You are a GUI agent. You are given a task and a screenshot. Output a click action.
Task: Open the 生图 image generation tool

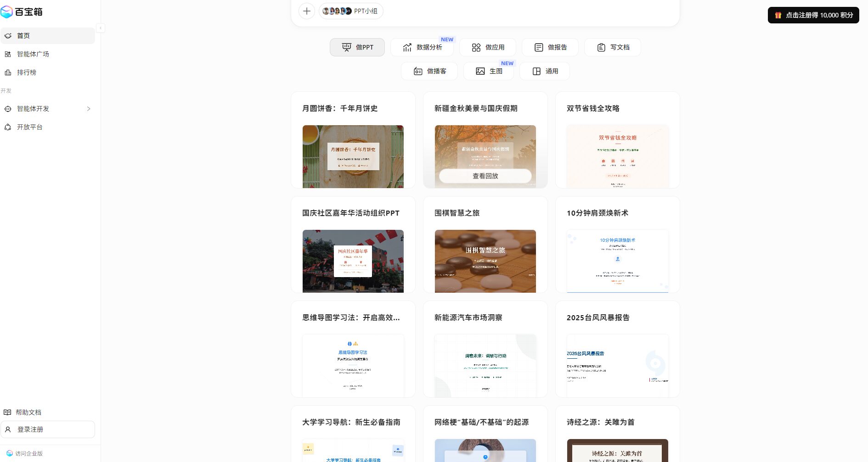tap(488, 71)
